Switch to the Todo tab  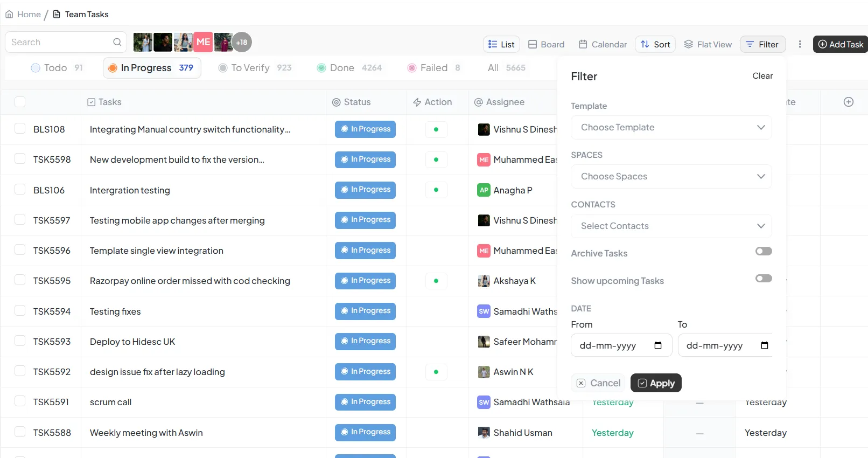pyautogui.click(x=57, y=68)
